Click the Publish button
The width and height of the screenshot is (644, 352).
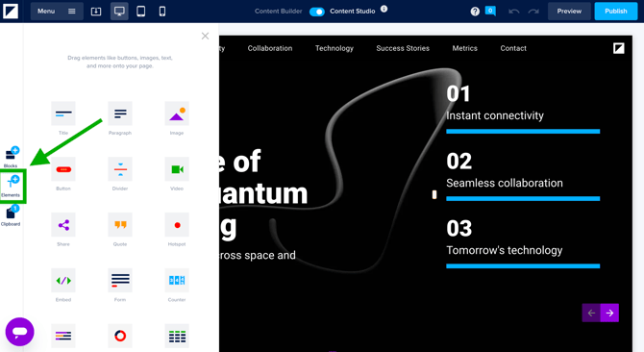coord(616,12)
